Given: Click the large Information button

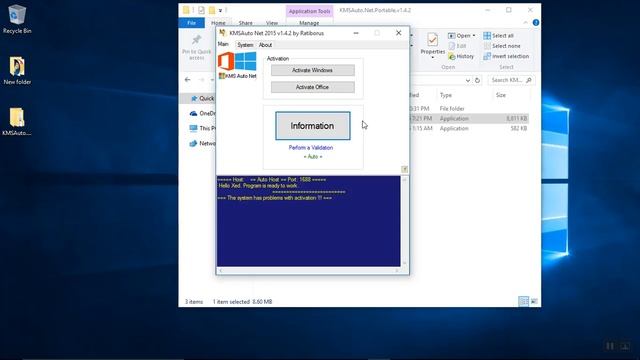Looking at the screenshot, I should point(313,126).
